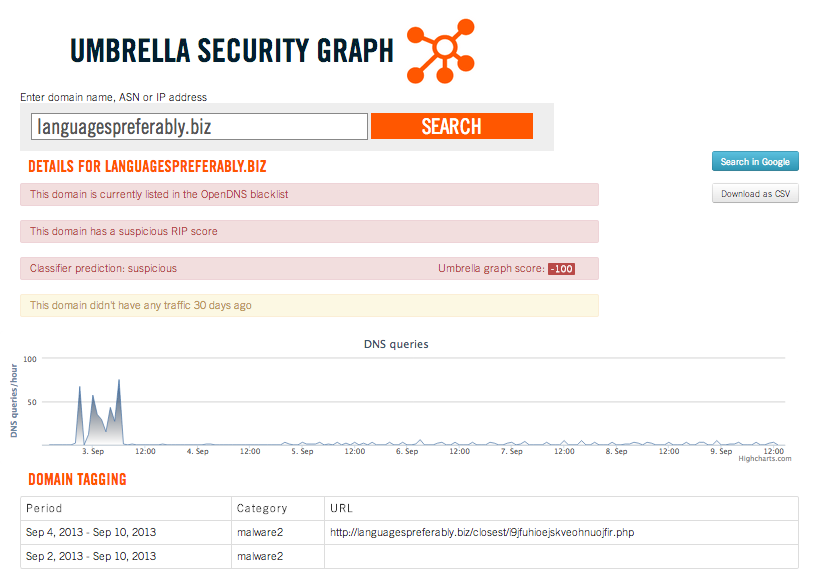Click the Umbrella Security Graph title
Viewport: 818px width, 575px height.
click(232, 51)
